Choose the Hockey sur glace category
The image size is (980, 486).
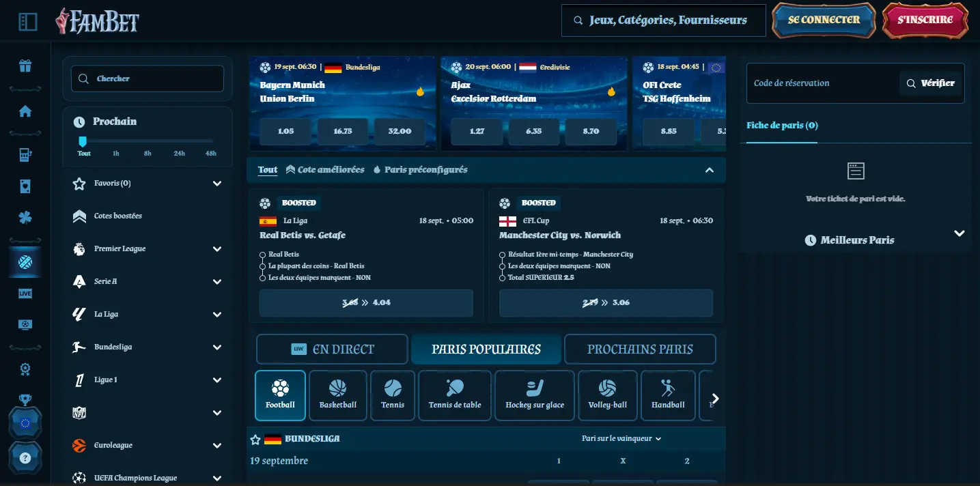(535, 395)
